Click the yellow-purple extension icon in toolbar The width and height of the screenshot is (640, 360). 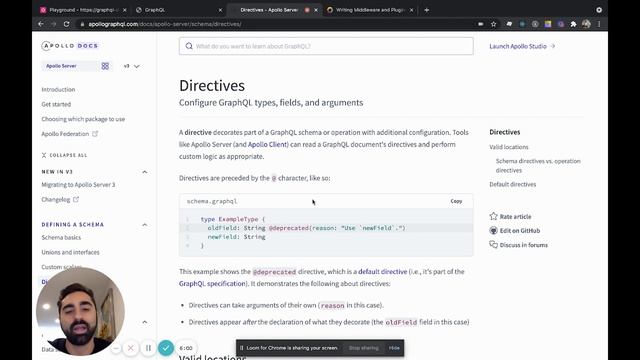click(x=548, y=24)
